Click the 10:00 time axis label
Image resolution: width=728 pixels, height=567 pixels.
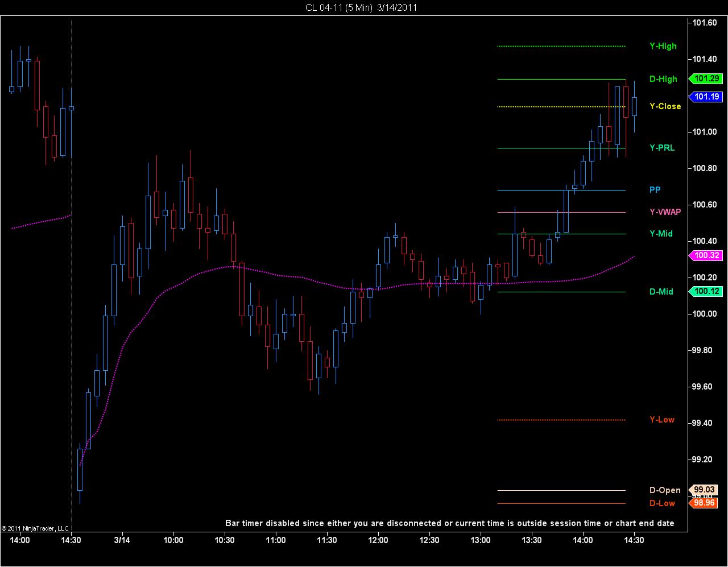[173, 540]
